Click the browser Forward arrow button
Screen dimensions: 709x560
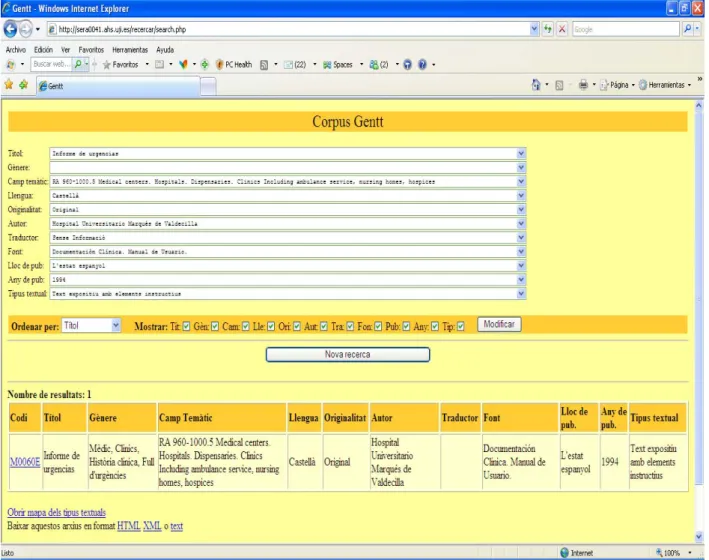[25, 29]
